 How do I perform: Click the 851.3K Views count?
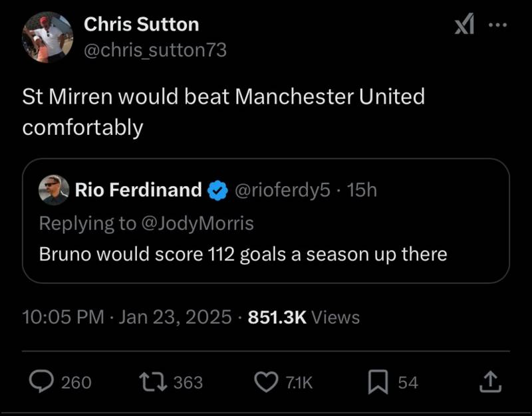pyautogui.click(x=303, y=318)
